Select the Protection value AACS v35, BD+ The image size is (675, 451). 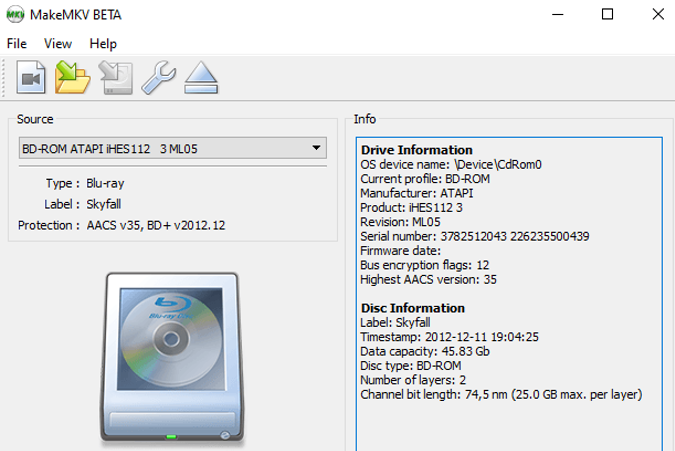156,225
